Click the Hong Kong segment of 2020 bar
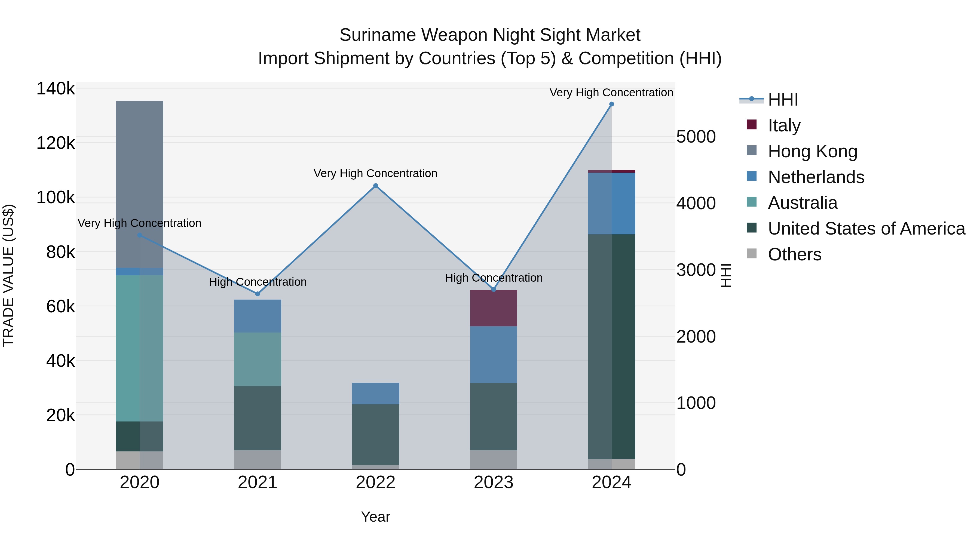The width and height of the screenshot is (980, 551). click(140, 184)
